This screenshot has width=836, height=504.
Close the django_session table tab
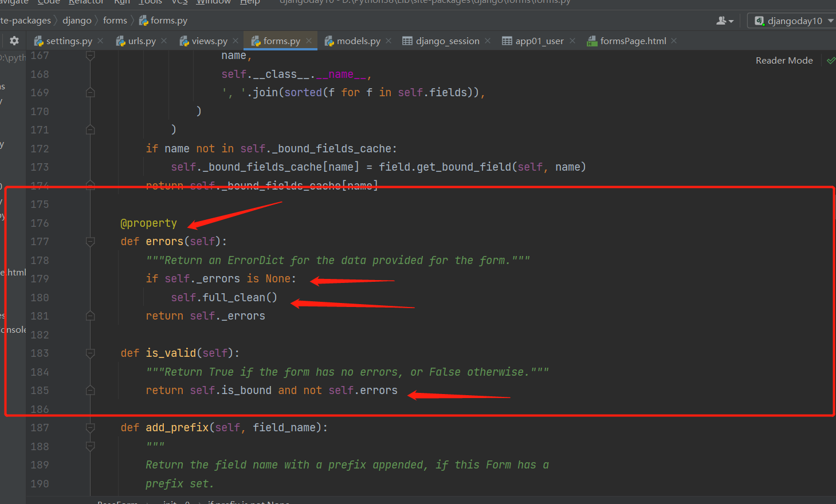pos(488,41)
